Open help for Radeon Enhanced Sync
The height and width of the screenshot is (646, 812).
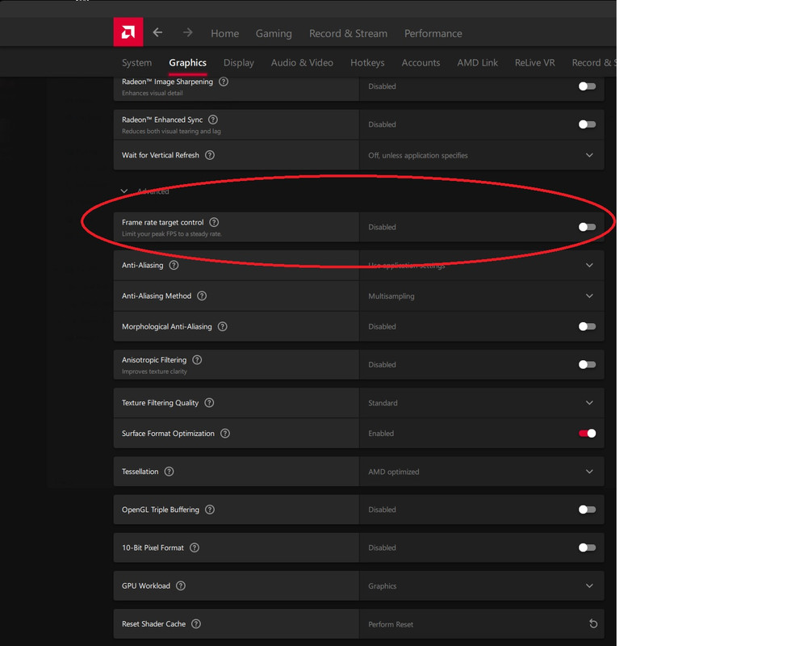pyautogui.click(x=213, y=120)
